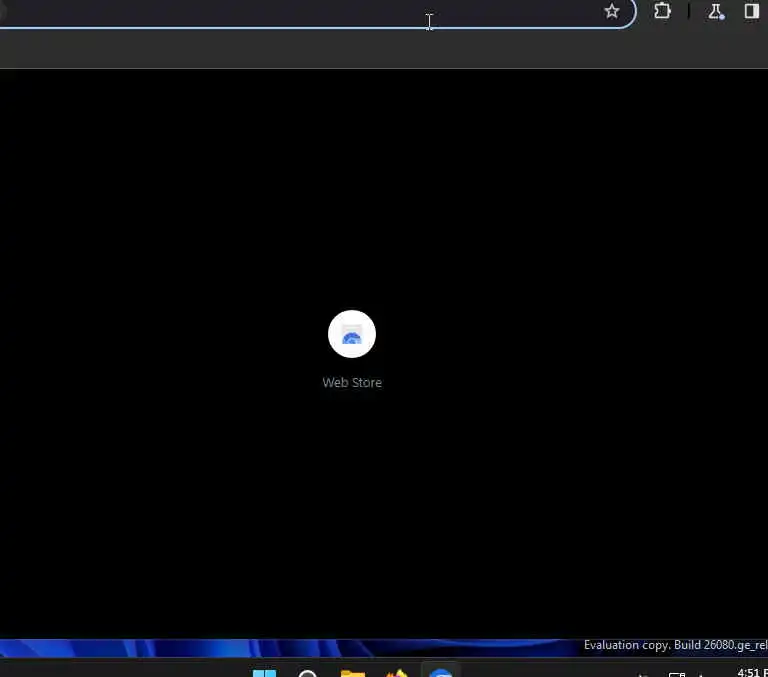Open the Web Store shortcut tile

click(x=352, y=349)
